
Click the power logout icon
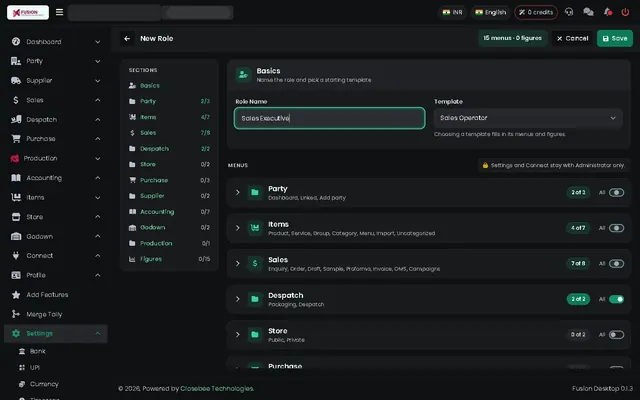(625, 12)
